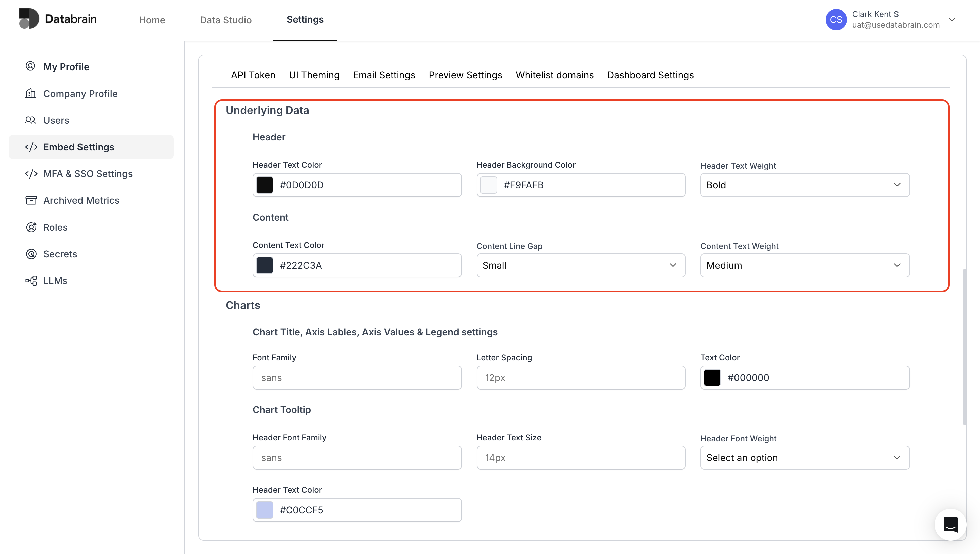Click the Secrets icon in sidebar
The height and width of the screenshot is (554, 980).
(x=31, y=254)
